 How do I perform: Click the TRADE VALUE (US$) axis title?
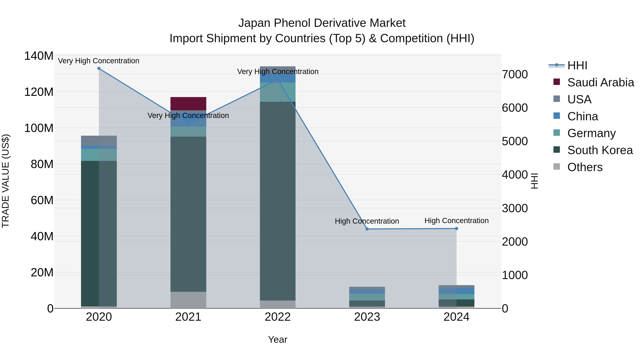pyautogui.click(x=6, y=181)
